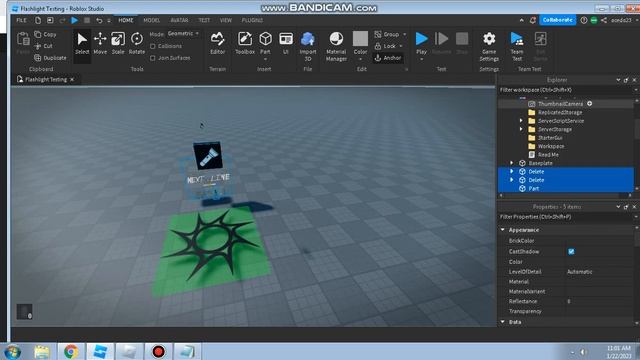Select the Select arrow tool
This screenshot has height=360, width=640.
click(82, 43)
